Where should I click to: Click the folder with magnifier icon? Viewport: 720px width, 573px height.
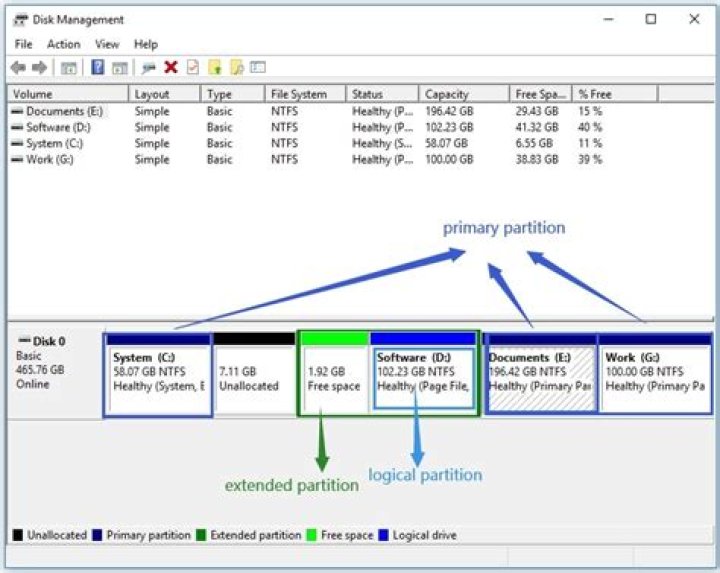[237, 68]
